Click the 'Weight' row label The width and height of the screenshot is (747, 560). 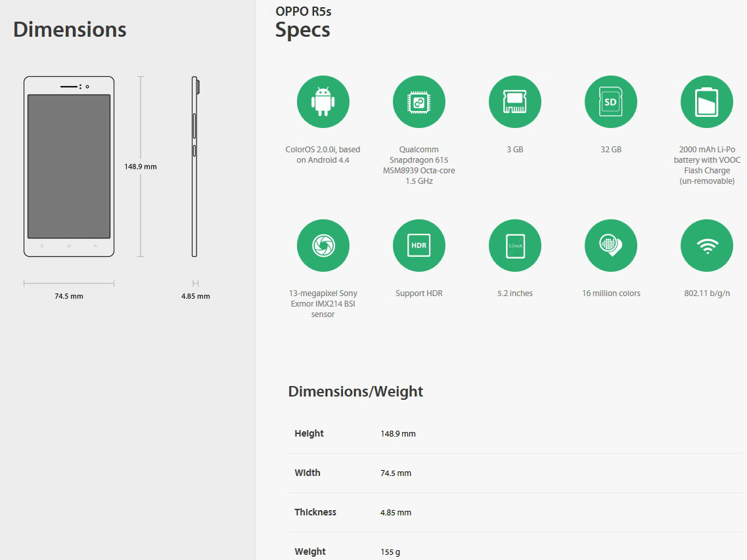point(310,551)
